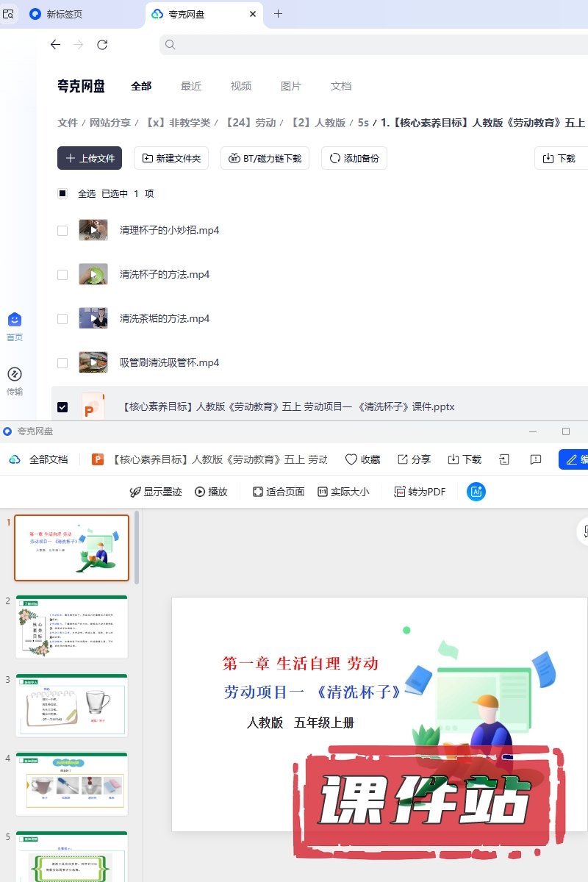
Task: Toggle 显示墨迹 ink display
Action: pos(155,492)
